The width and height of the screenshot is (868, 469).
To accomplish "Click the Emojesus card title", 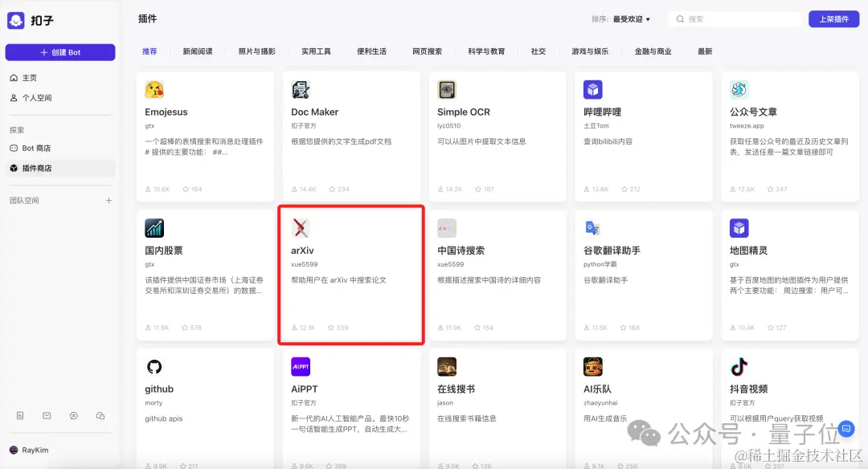I will click(166, 112).
